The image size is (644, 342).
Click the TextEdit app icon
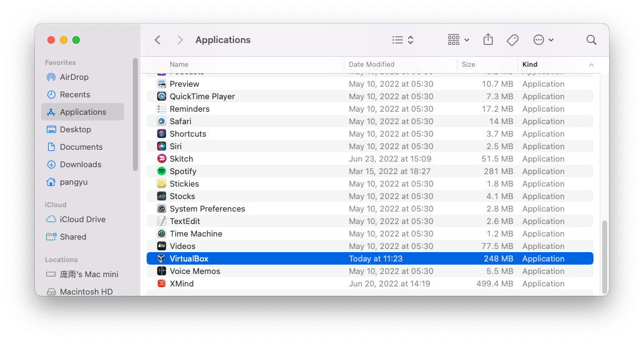point(162,222)
